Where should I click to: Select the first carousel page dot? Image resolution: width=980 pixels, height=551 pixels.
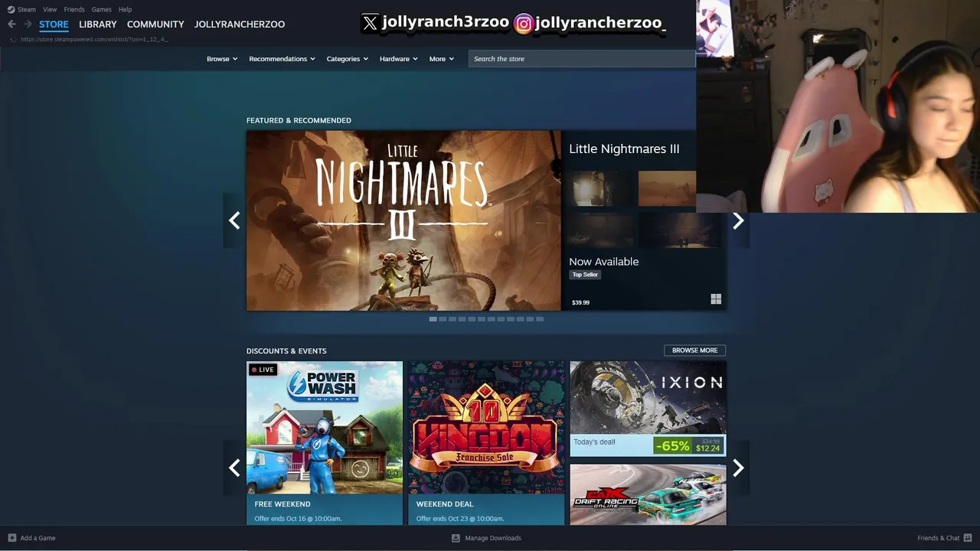tap(433, 319)
